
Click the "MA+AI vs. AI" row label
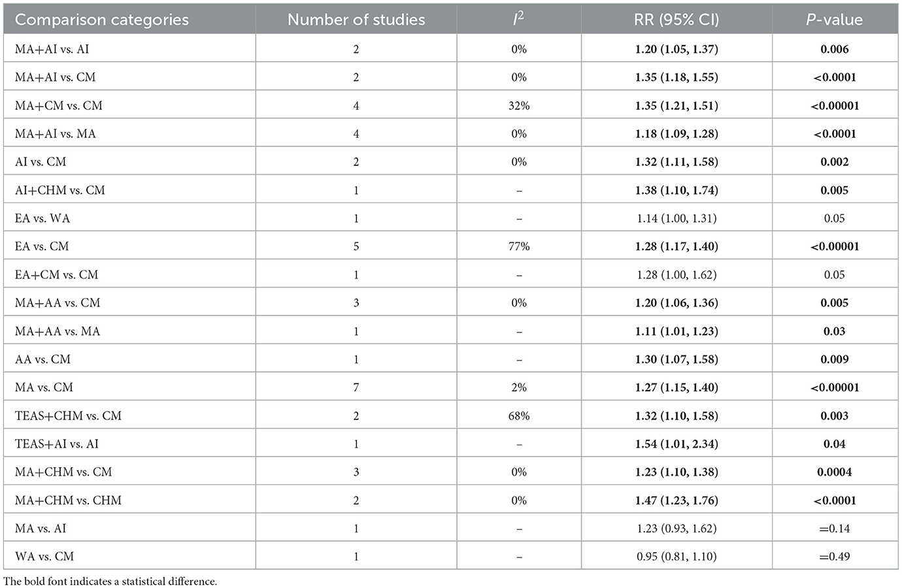(52, 49)
